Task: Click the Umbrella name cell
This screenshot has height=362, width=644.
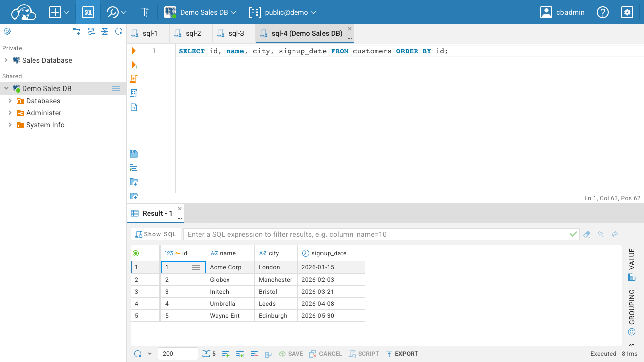Action: 230,304
